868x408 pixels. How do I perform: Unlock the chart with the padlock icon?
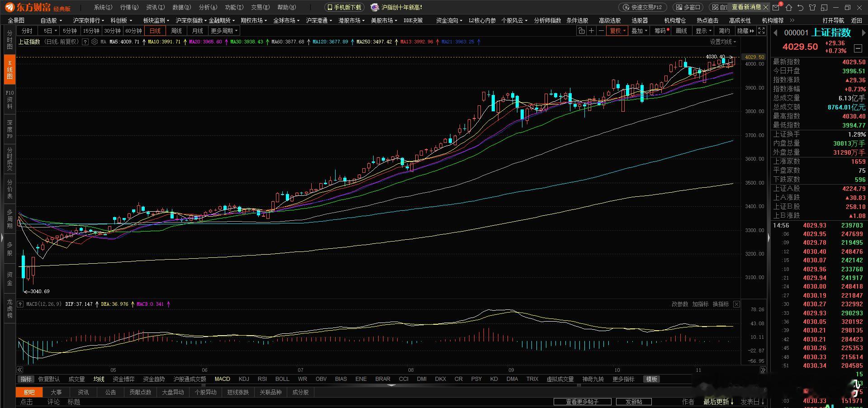click(x=581, y=31)
